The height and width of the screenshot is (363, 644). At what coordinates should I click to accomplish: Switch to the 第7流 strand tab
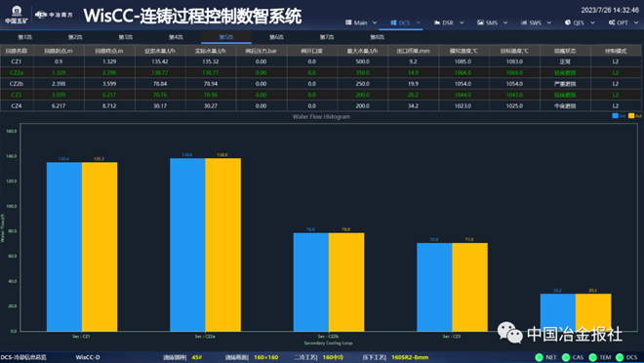(327, 37)
